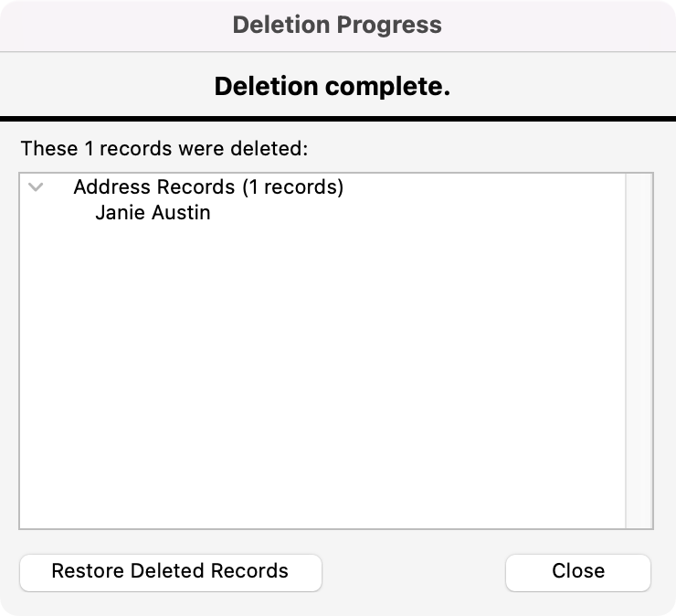Viewport: 676px width, 616px height.
Task: Toggle the arrow beside Address Records
Action: [36, 187]
